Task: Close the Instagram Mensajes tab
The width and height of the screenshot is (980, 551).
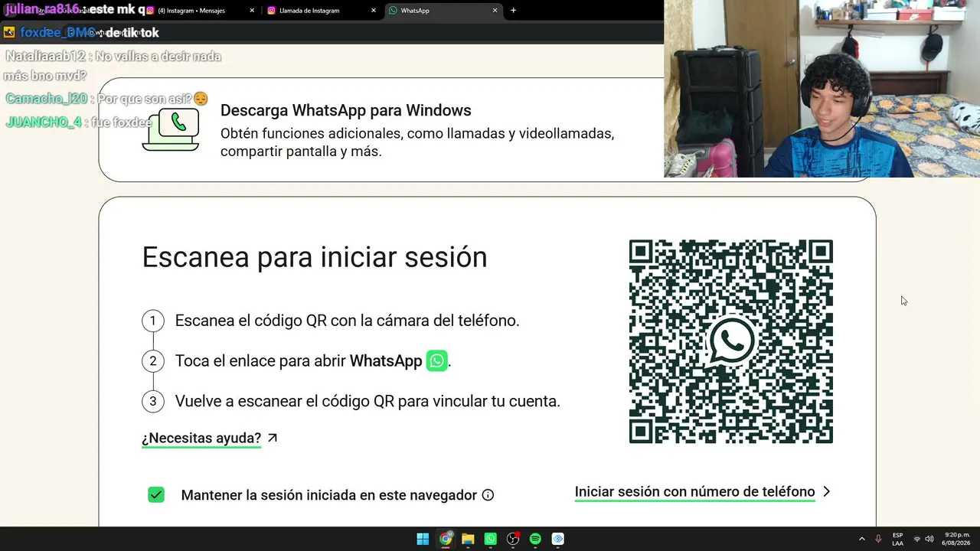Action: click(252, 11)
